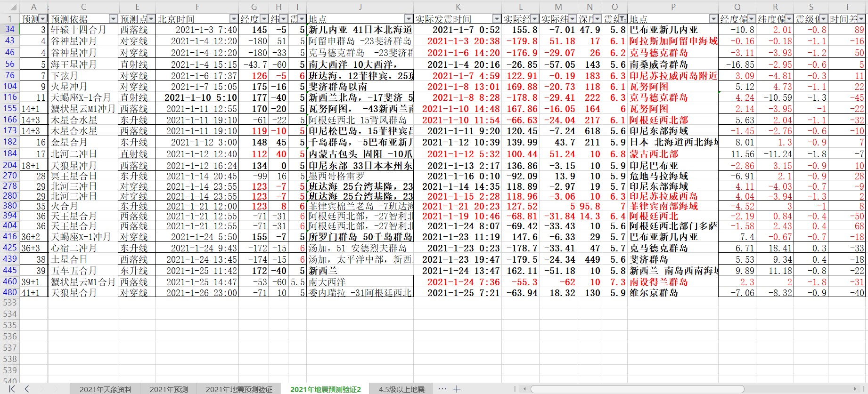Open the 2021年天象资料 sheet tab
868x394 pixels.
[106, 389]
